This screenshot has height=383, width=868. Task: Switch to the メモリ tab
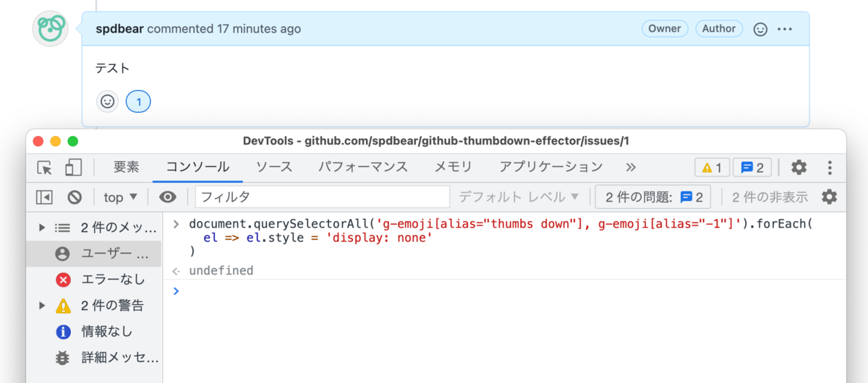[454, 167]
